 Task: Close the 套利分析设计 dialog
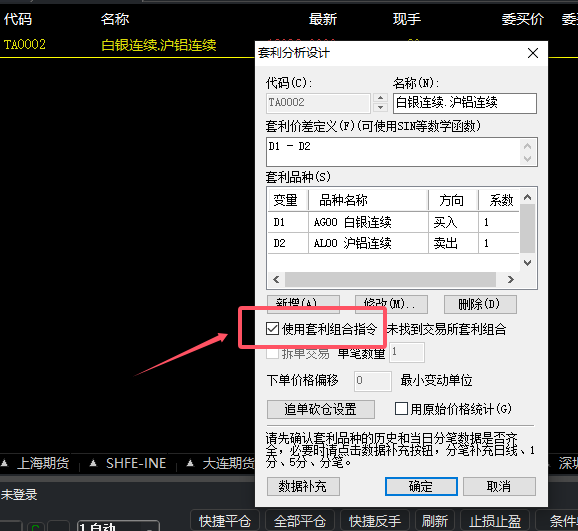coord(533,53)
